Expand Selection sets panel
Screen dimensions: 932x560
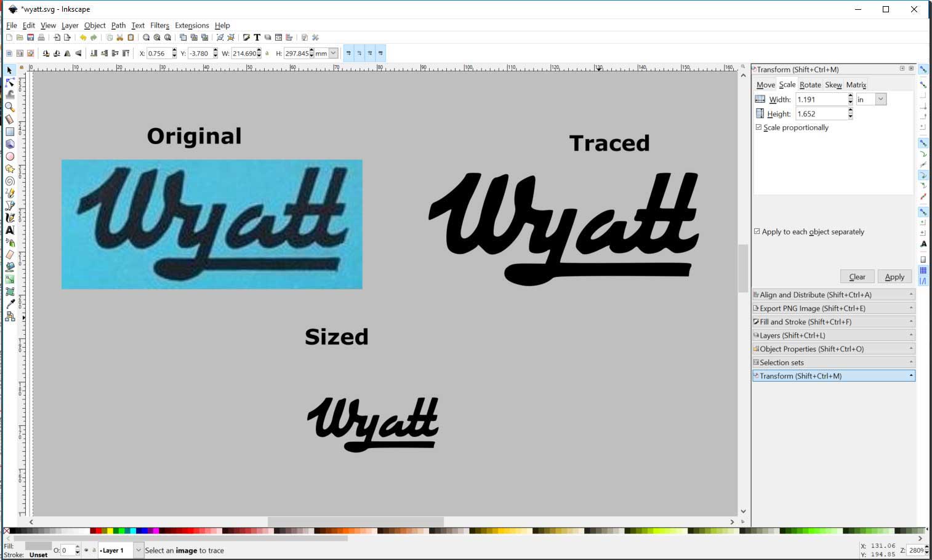[834, 362]
